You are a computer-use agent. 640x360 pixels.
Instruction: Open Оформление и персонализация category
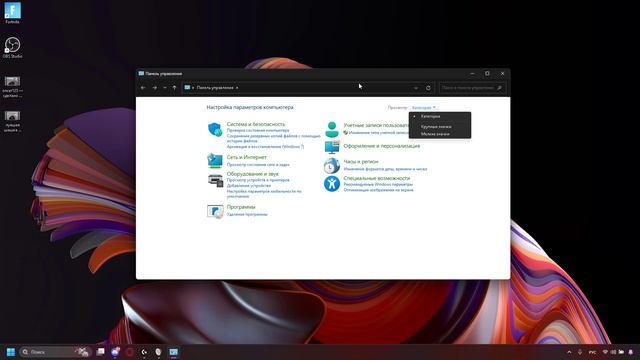tap(382, 146)
